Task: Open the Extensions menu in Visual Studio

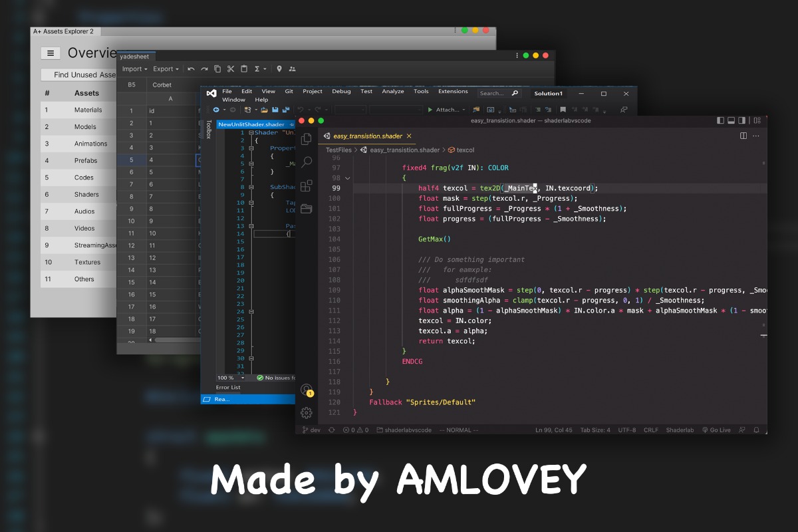Action: (453, 92)
